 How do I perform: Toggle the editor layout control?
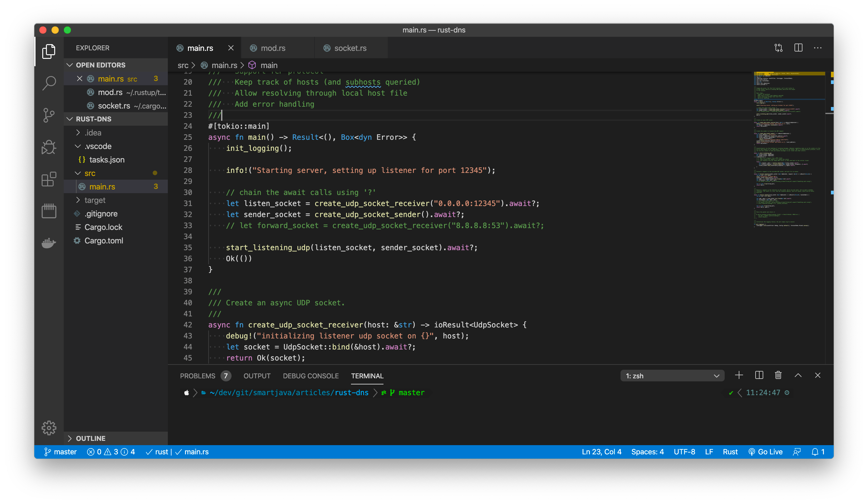(798, 48)
